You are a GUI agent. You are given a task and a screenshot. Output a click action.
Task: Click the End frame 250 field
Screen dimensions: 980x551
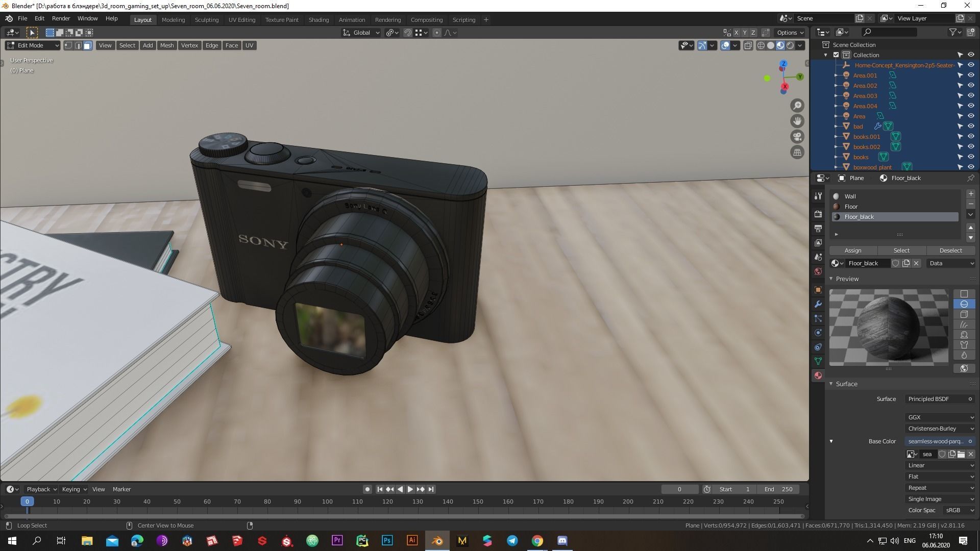point(779,489)
